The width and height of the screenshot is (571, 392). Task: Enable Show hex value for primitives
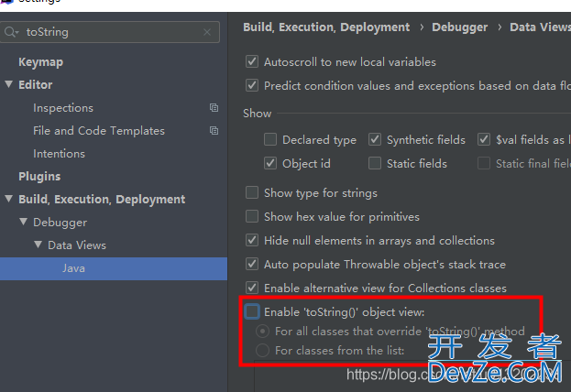click(252, 216)
